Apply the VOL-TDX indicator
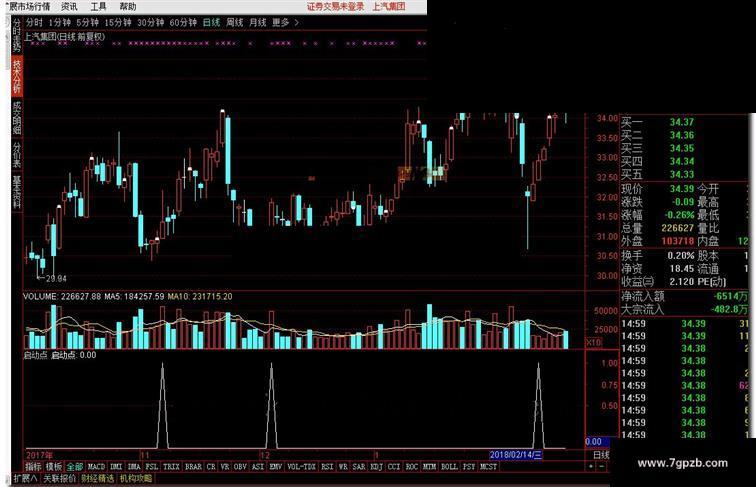Image resolution: width=756 pixels, height=487 pixels. 301,467
